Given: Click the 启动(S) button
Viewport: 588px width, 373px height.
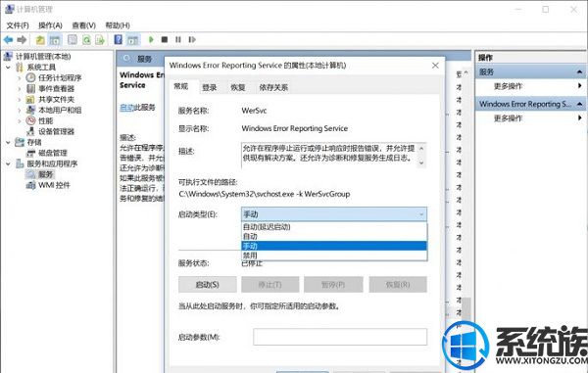Looking at the screenshot, I should [x=208, y=285].
